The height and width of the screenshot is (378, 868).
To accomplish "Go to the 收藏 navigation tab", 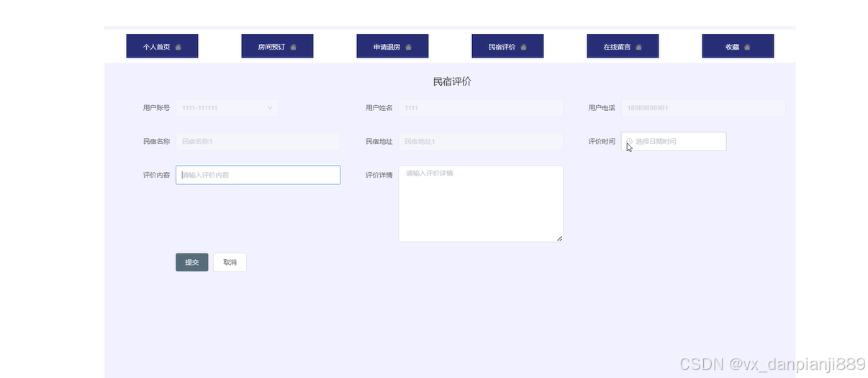I will pos(738,46).
